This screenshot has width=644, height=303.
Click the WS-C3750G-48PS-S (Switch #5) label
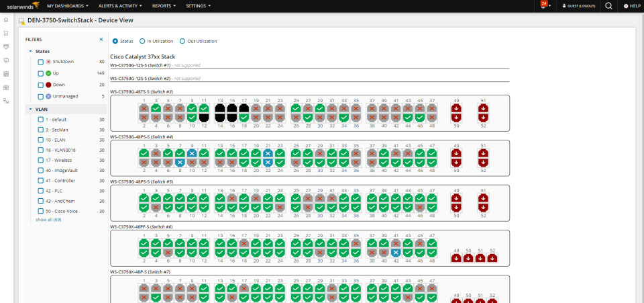pos(142,181)
